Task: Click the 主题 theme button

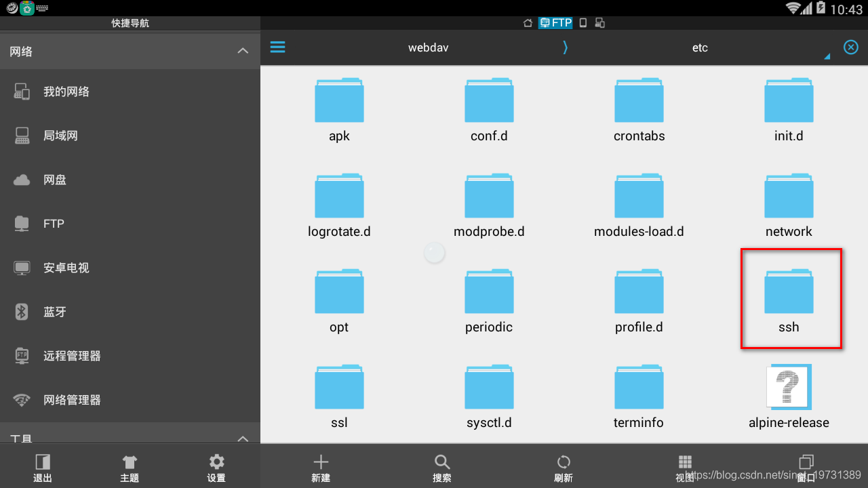Action: tap(130, 468)
